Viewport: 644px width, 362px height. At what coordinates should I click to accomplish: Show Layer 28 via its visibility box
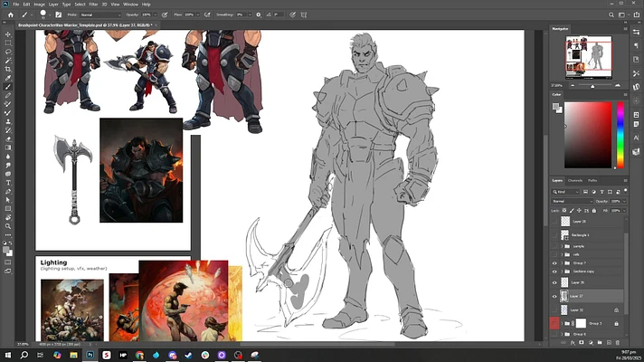(x=554, y=222)
